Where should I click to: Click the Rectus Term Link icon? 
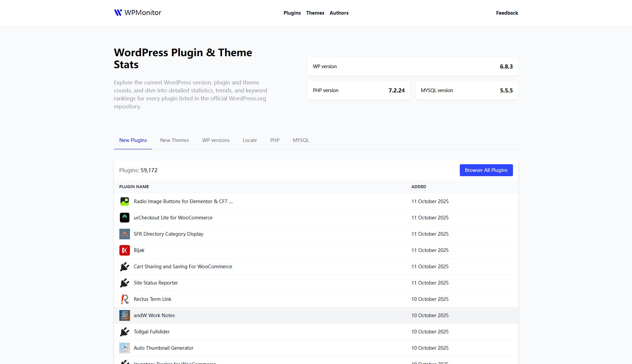point(125,299)
